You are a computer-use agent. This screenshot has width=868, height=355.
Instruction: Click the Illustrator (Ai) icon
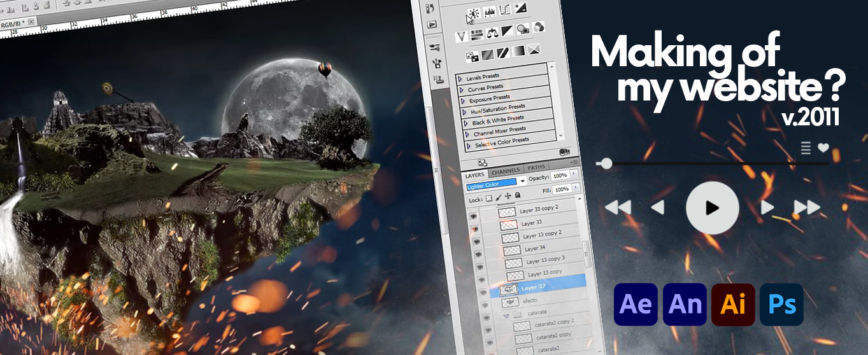coord(733,305)
